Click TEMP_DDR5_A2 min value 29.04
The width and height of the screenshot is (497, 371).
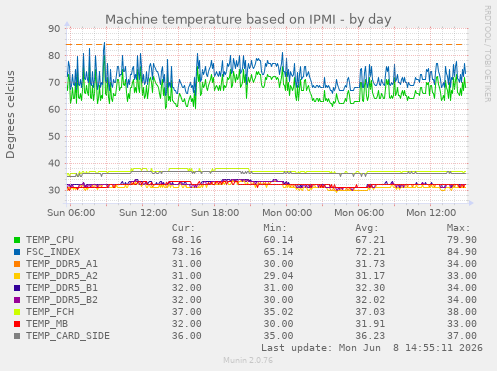(278, 276)
